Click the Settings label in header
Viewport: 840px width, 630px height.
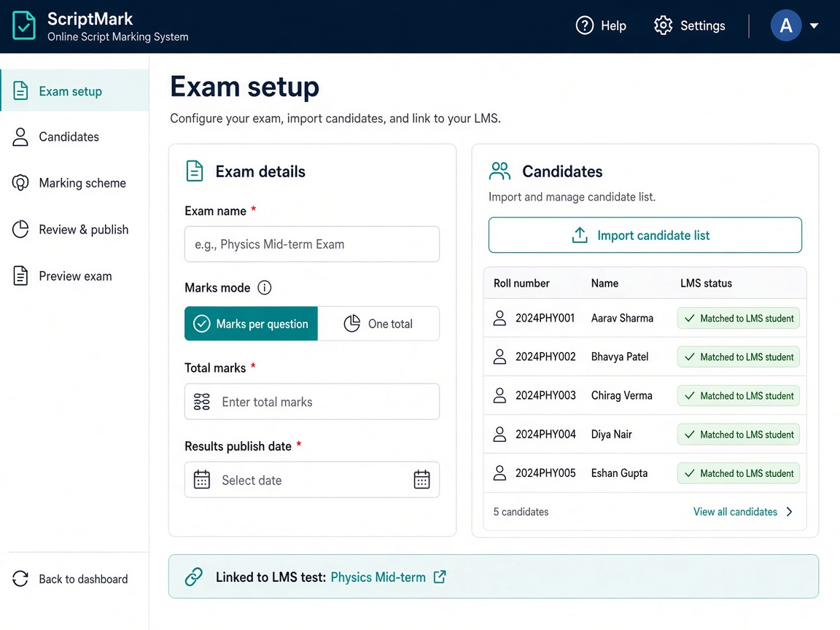coord(702,26)
